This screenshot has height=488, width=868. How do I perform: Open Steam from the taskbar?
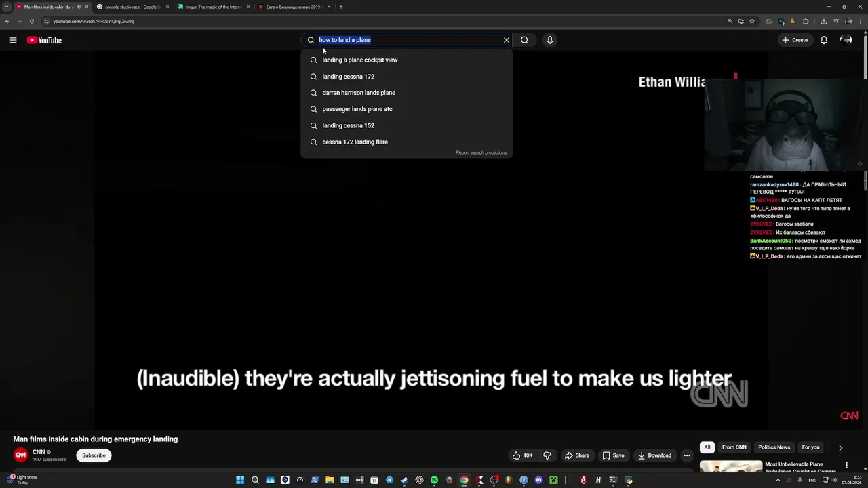coord(403,480)
